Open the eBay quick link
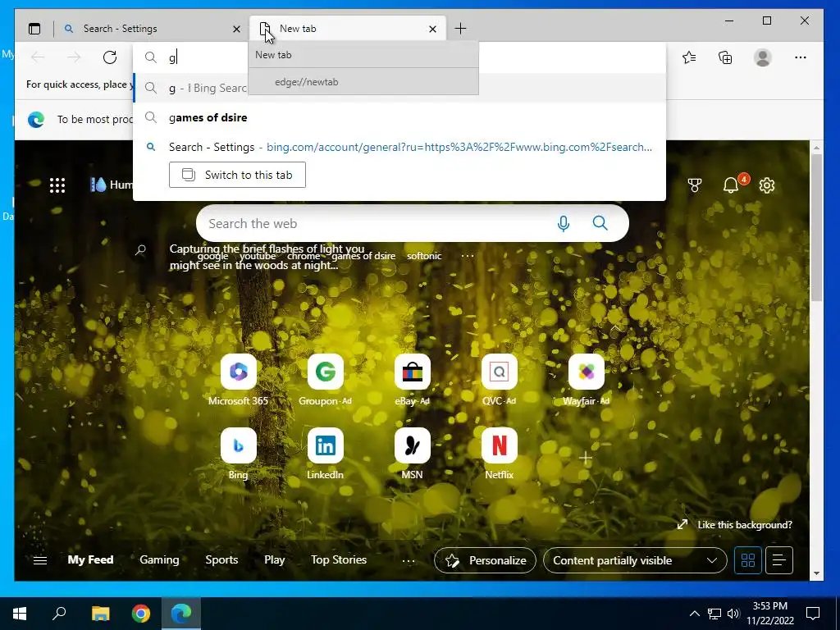The image size is (840, 630). (x=412, y=380)
